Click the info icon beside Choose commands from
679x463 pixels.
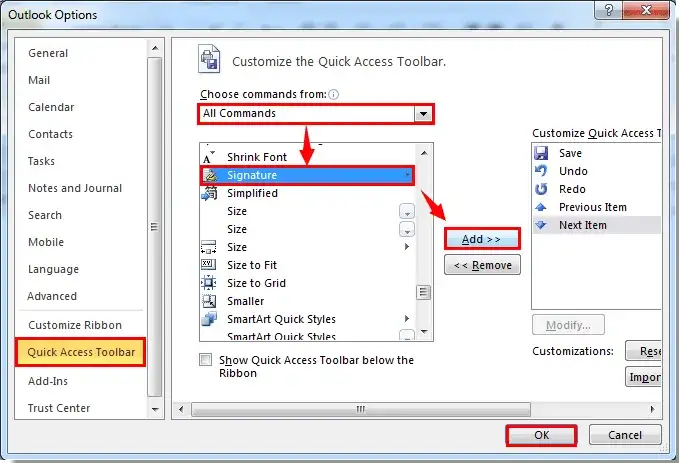point(333,94)
